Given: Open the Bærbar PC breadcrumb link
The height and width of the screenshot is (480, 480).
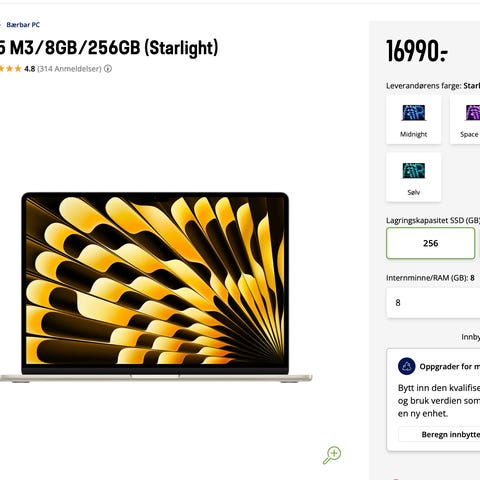Looking at the screenshot, I should coord(23,25).
